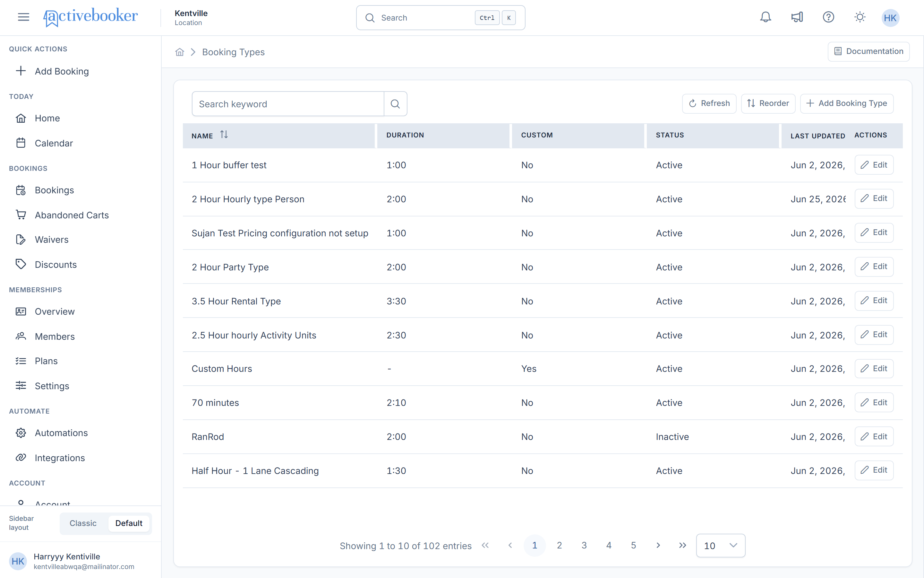924x578 pixels.
Task: Click the Automations gear icon
Action: point(21,433)
